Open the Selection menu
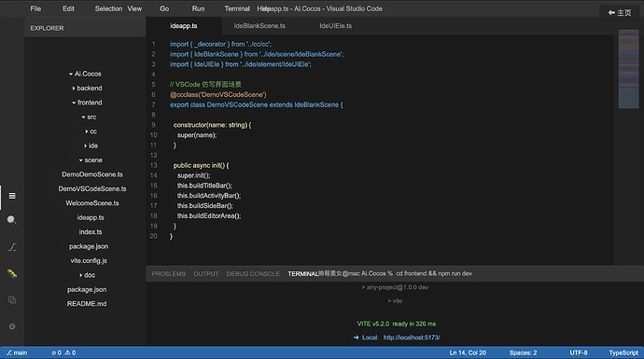 tap(108, 8)
